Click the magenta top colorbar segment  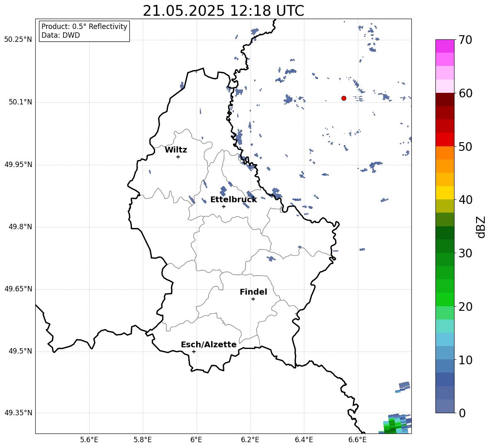pos(445,46)
